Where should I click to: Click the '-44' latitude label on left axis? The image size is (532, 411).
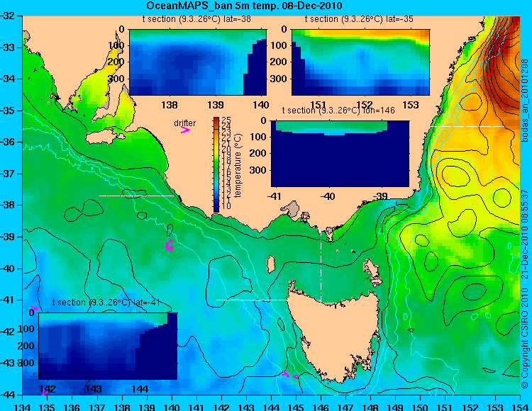point(8,395)
